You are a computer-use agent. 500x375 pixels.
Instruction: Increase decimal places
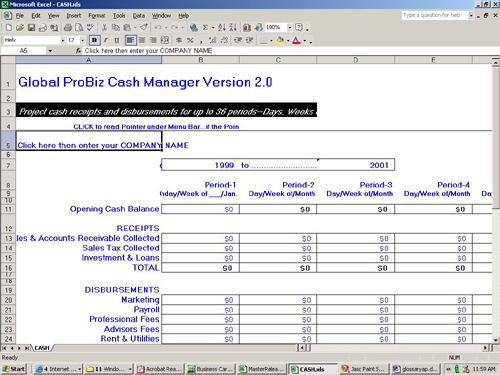pos(213,41)
